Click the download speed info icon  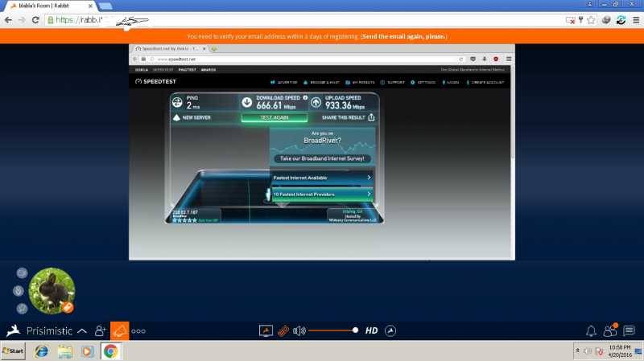pos(305,97)
